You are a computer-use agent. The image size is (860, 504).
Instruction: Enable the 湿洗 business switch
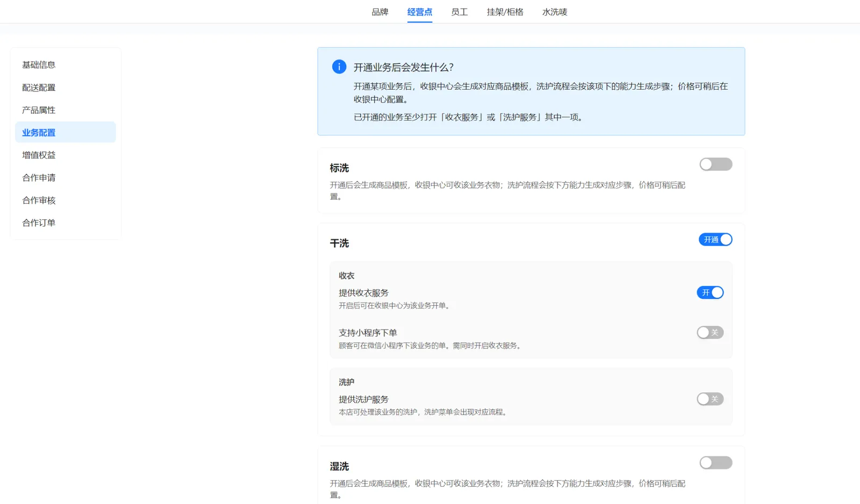715,463
